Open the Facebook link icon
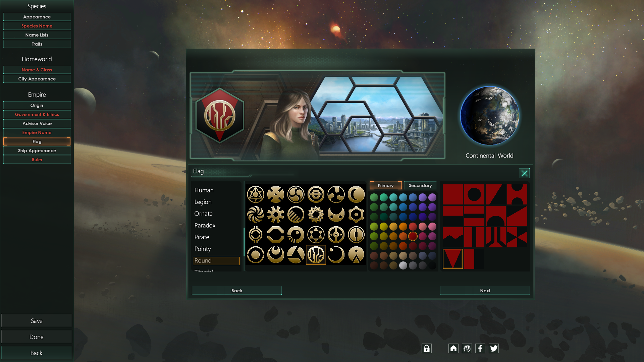 [480, 349]
